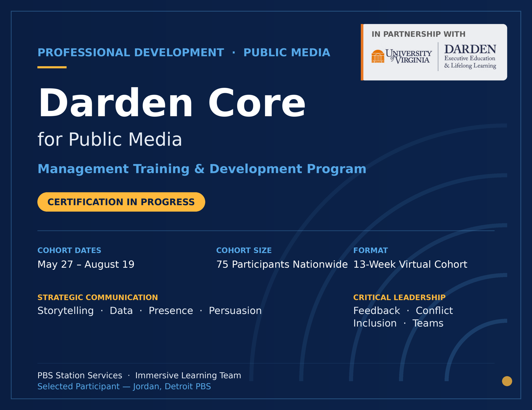Screen dimensions: 532x410
Task: Select '75 Participants Nationwide' text
Action: coord(282,264)
